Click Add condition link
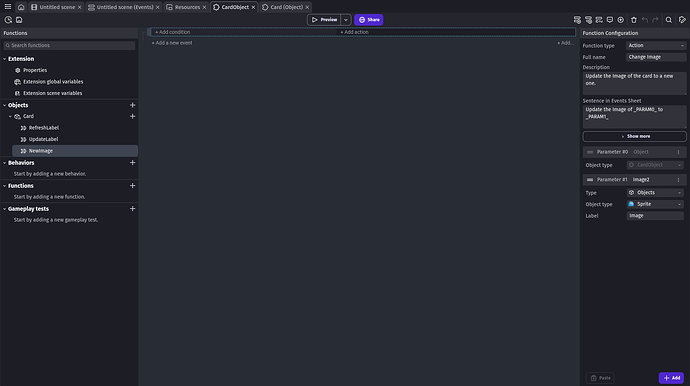The height and width of the screenshot is (386, 690). [172, 32]
